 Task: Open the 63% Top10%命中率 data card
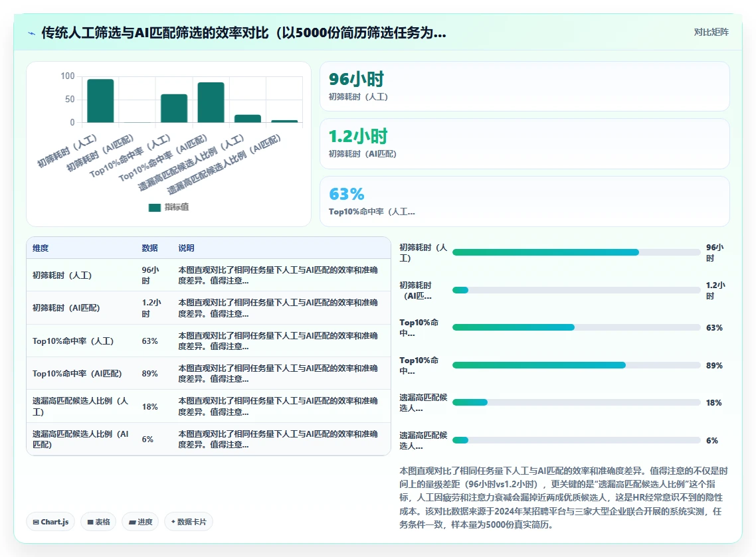tap(525, 201)
